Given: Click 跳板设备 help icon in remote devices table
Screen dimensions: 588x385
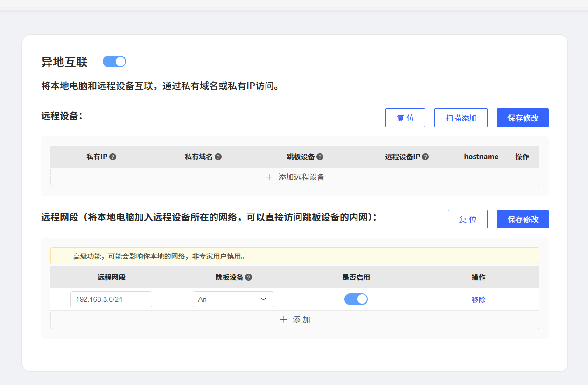Looking at the screenshot, I should coord(320,157).
